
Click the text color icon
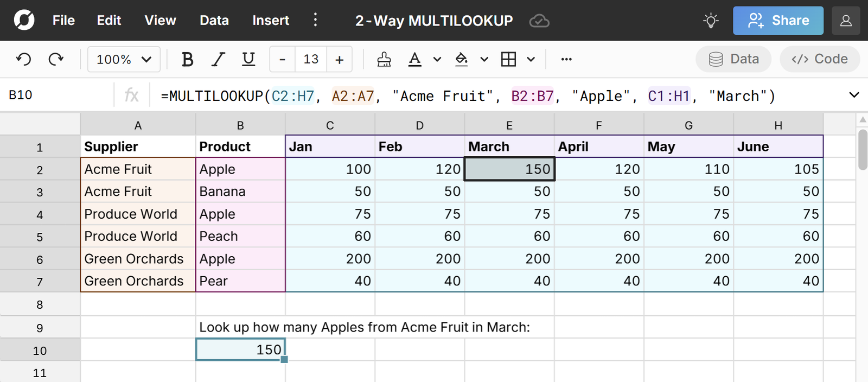click(414, 59)
